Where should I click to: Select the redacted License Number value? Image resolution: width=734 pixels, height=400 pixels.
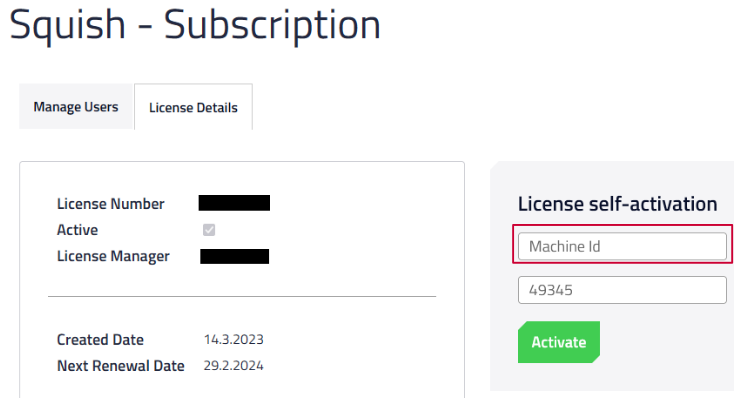click(234, 204)
